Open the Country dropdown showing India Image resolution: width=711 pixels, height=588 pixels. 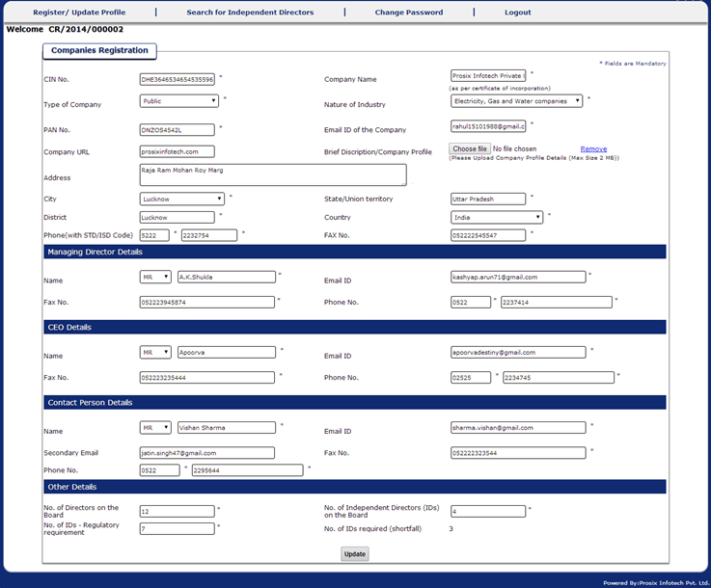pos(497,218)
